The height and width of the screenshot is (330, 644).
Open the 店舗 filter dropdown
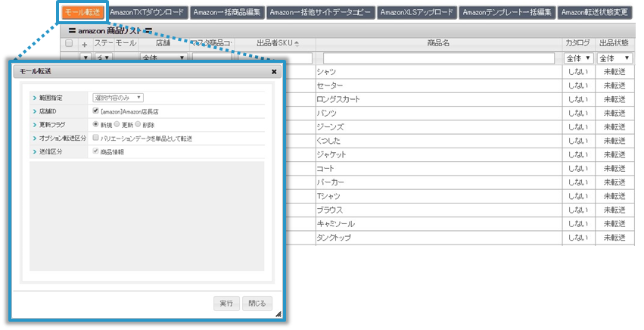point(163,58)
